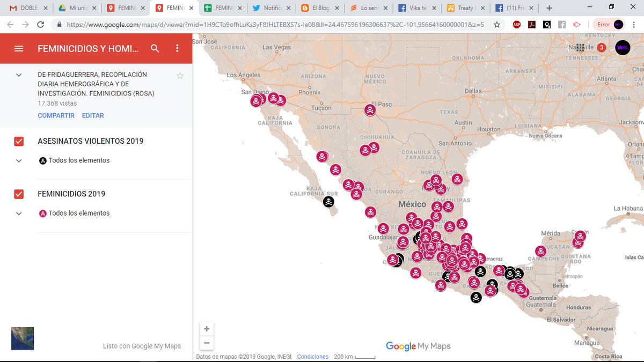The height and width of the screenshot is (362, 644).
Task: Open the My Maps hamburger menu
Action: tap(19, 48)
